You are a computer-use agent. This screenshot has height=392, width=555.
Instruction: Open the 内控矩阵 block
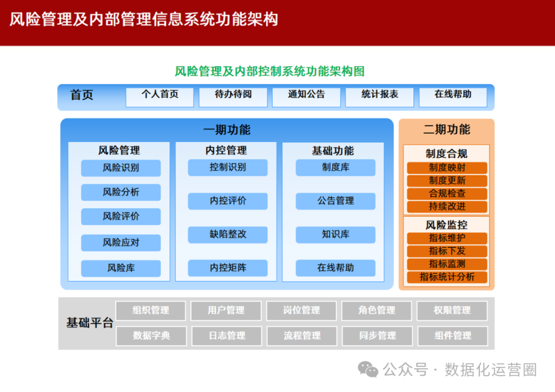(228, 268)
